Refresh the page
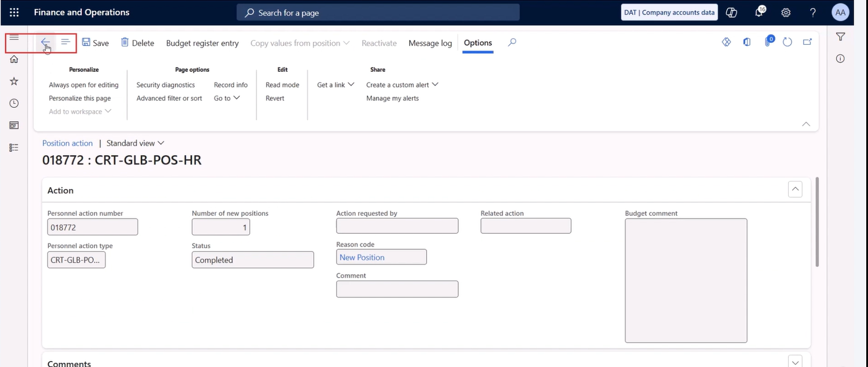Screen dimensions: 868x367 (787, 42)
